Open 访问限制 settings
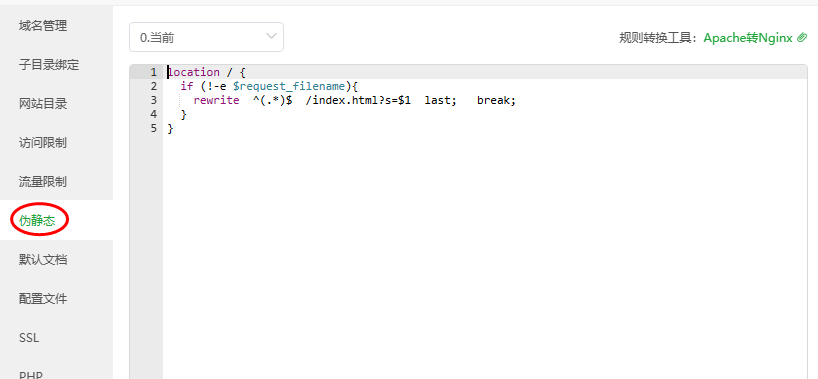The height and width of the screenshot is (379, 818). [43, 143]
